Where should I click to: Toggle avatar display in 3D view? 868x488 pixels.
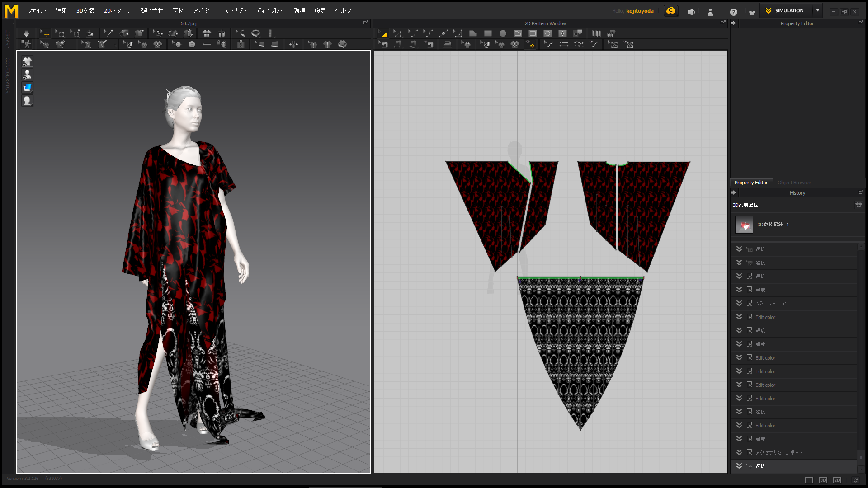[x=27, y=75]
